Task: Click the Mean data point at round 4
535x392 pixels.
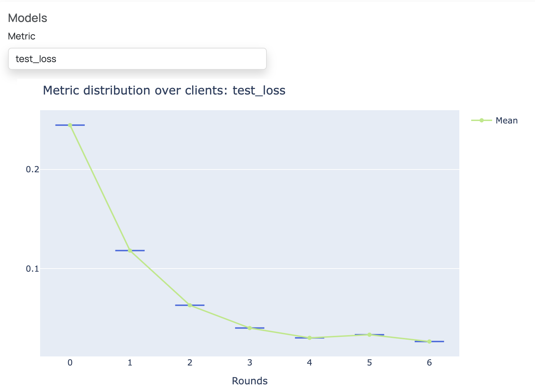Action: (309, 338)
